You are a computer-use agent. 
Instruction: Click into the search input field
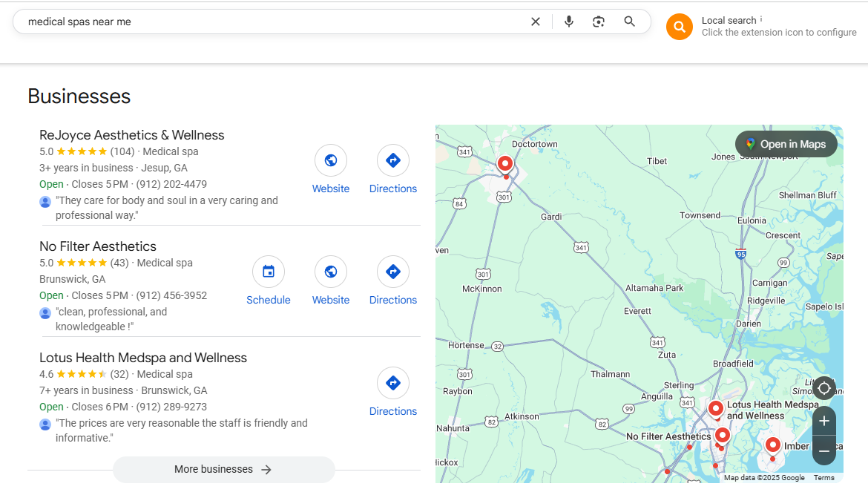click(x=267, y=22)
